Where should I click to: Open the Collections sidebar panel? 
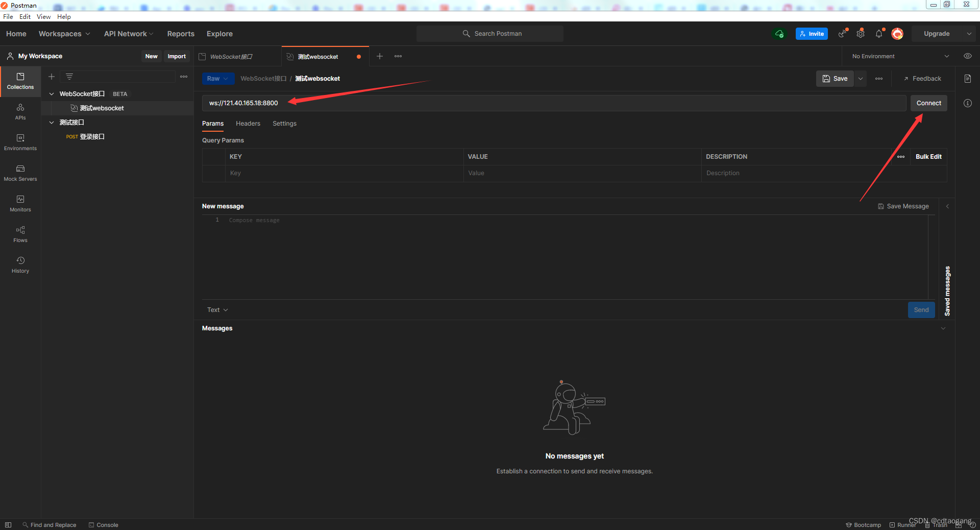[20, 81]
